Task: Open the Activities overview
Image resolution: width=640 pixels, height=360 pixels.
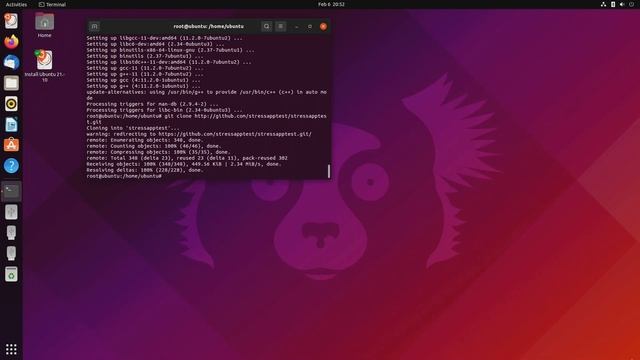Action: pos(16,4)
